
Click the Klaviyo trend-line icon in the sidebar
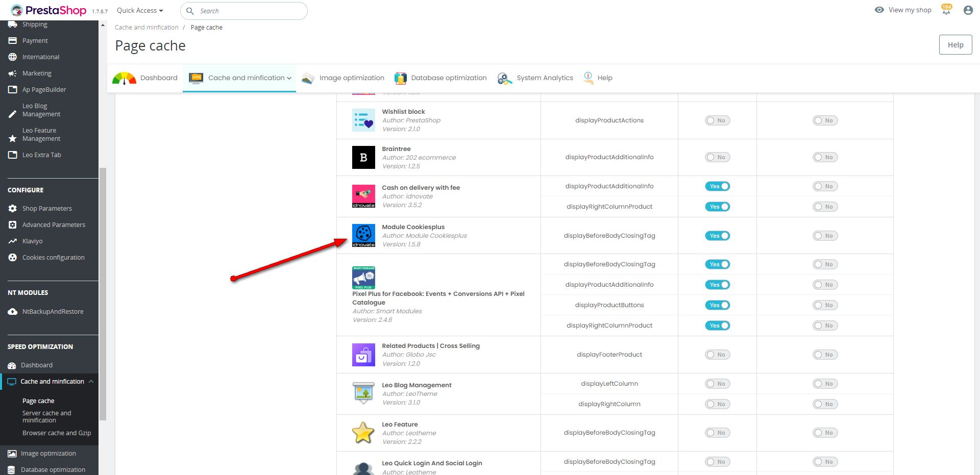tap(13, 241)
